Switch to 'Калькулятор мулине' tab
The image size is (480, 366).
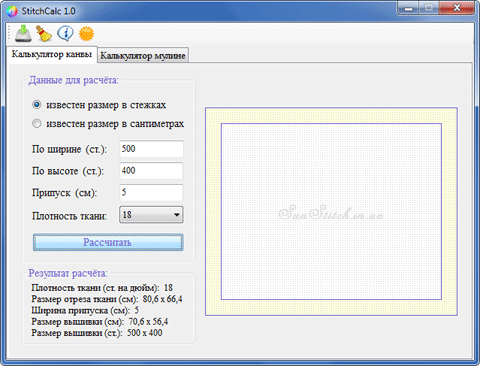tap(143, 55)
